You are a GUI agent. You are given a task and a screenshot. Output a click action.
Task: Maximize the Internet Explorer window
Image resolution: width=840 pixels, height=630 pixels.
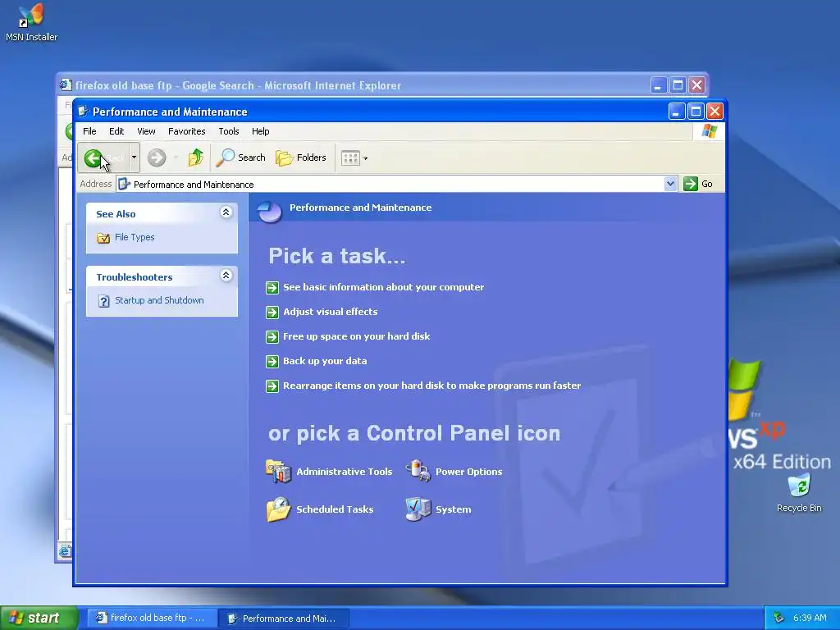point(678,84)
